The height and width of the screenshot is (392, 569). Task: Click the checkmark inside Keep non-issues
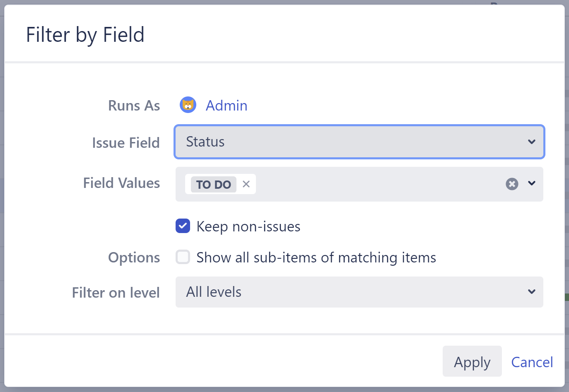click(183, 226)
